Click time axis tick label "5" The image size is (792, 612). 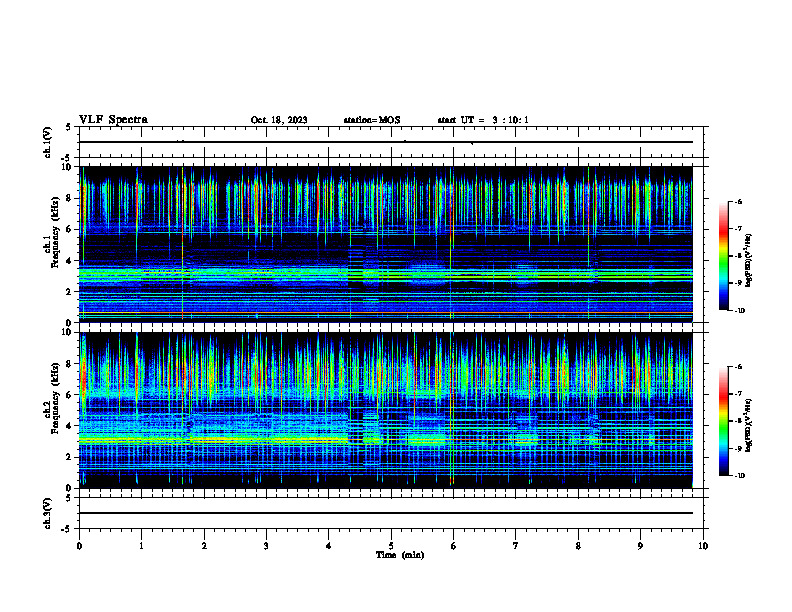point(391,546)
